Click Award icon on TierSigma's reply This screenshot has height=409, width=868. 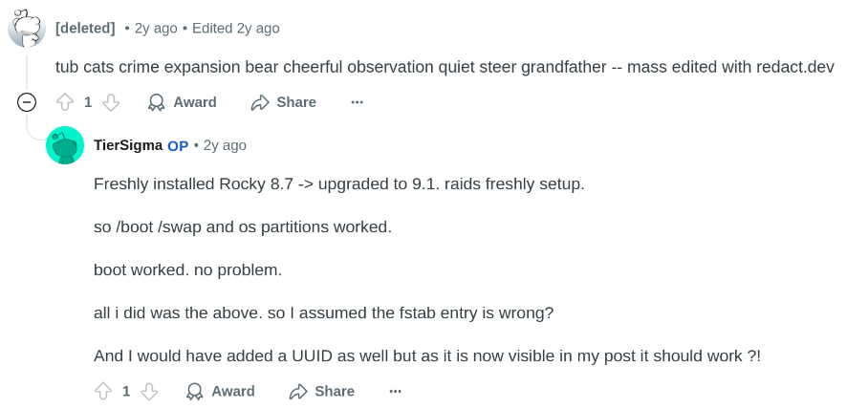(x=195, y=391)
